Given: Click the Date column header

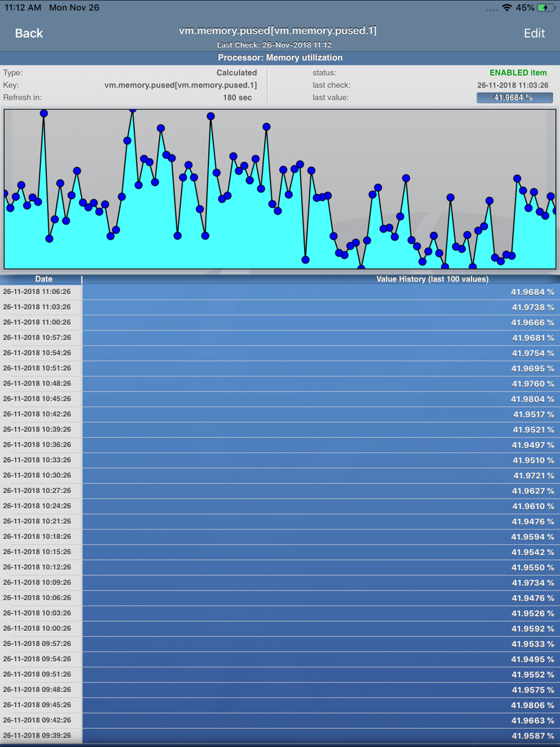Looking at the screenshot, I should (44, 279).
